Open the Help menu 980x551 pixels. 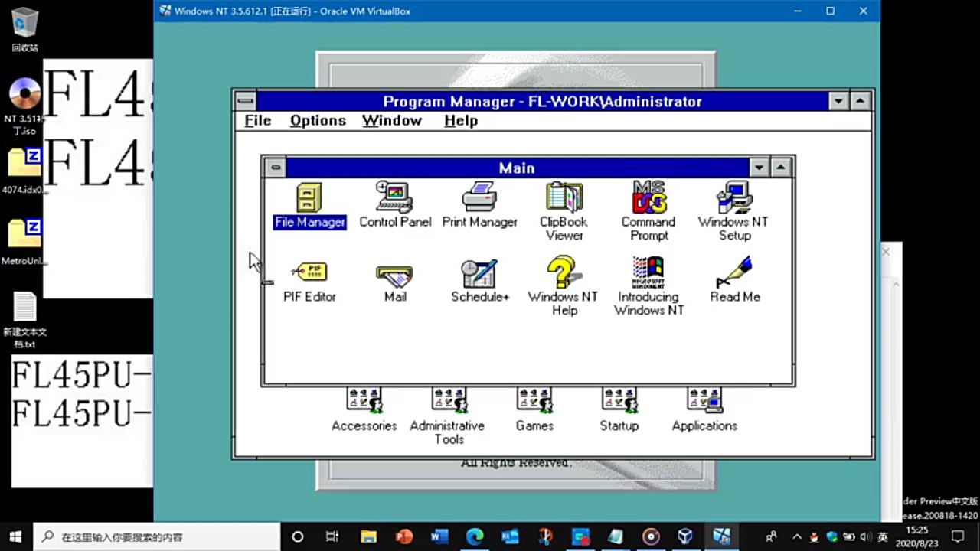point(461,120)
